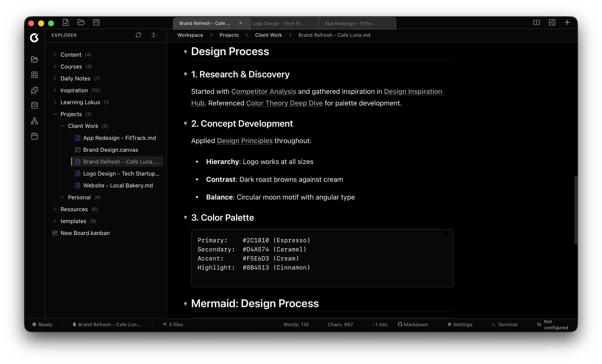The width and height of the screenshot is (602, 364).
Task: Collapse the 3. Color Palette section
Action: coord(186,217)
